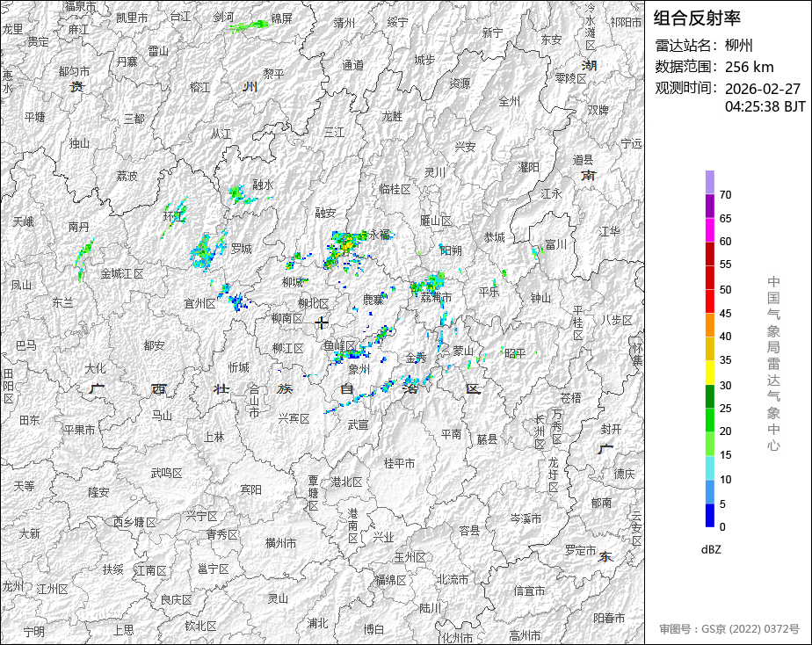Click the yellow 30 dBZ legend color
Screen dimensions: 812x645
pos(709,373)
